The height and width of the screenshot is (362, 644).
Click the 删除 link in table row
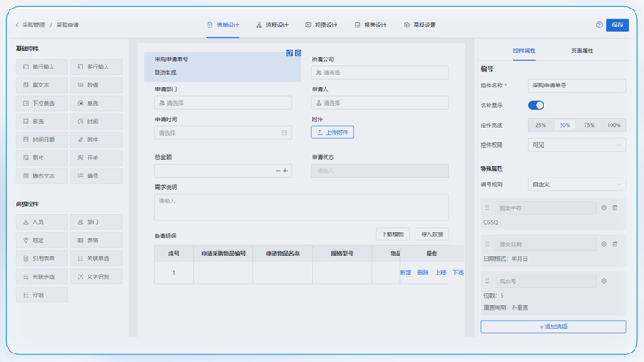[x=423, y=273]
